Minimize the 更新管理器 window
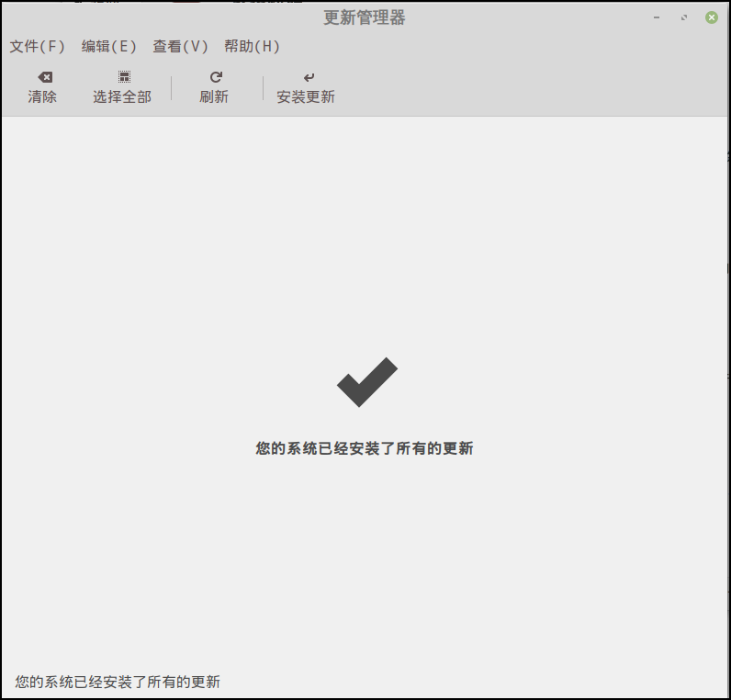This screenshot has width=731, height=700. 657,17
